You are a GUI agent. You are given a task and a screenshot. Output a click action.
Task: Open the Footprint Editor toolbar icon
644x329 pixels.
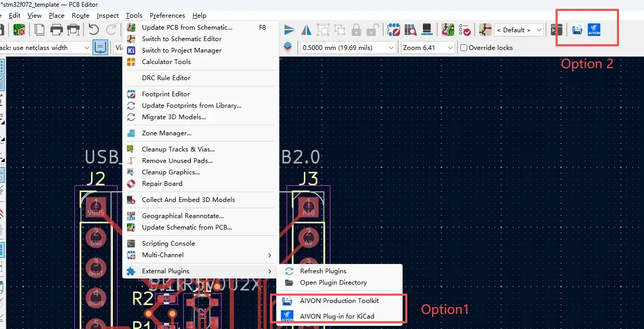394,30
